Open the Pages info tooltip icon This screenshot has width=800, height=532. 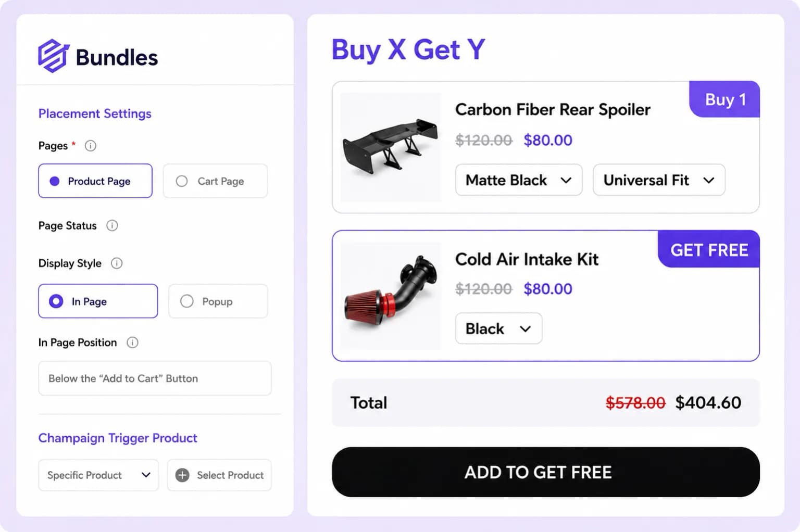[x=91, y=146]
